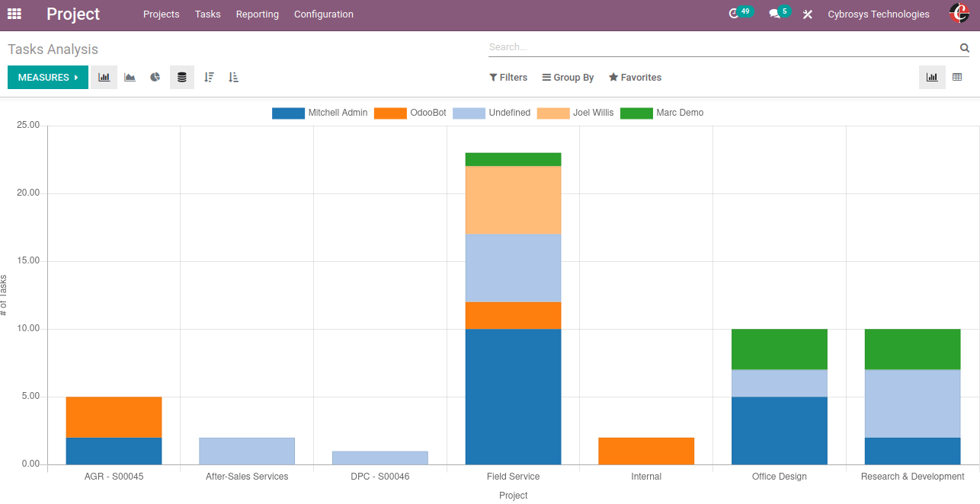980x504 pixels.
Task: Click the After-Sales Services axis label
Action: (x=247, y=477)
